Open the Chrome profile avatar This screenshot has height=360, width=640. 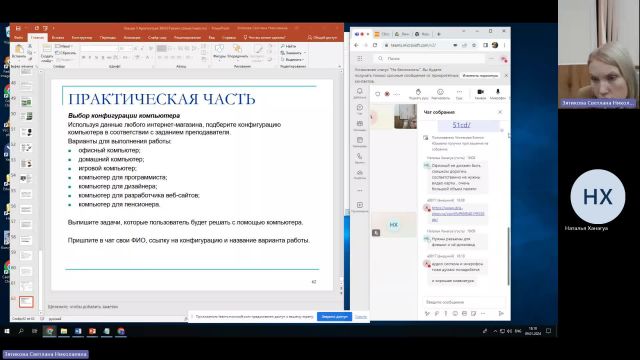point(495,45)
